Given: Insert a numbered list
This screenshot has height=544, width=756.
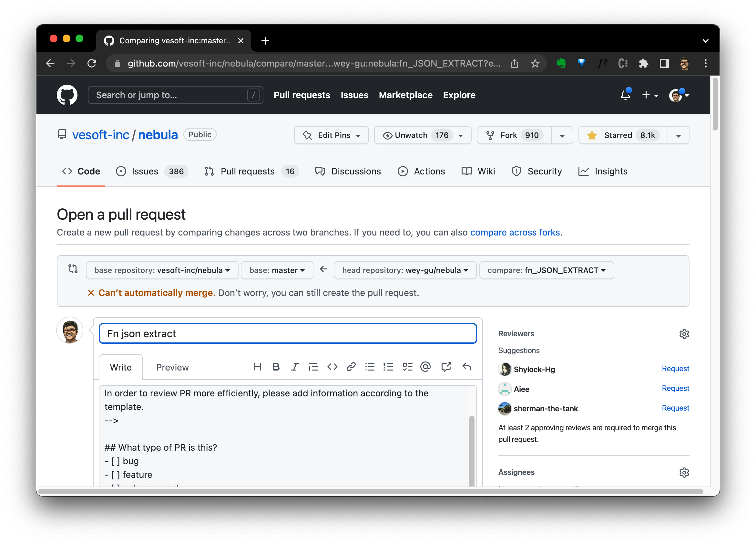Looking at the screenshot, I should pyautogui.click(x=388, y=367).
